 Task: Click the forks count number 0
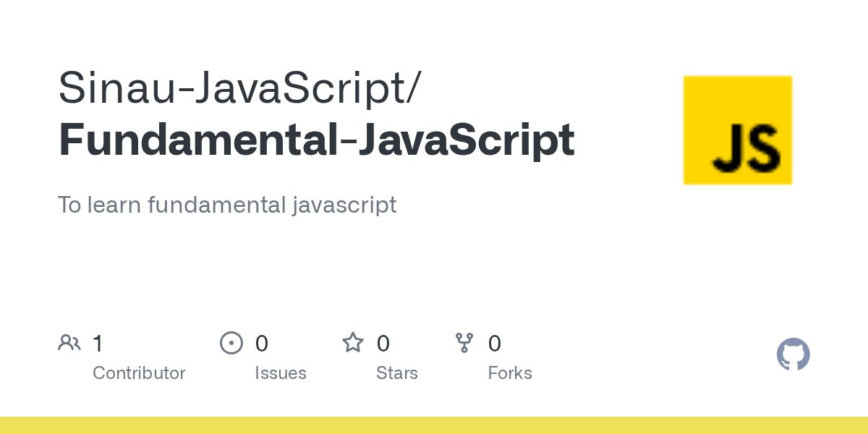tap(495, 344)
